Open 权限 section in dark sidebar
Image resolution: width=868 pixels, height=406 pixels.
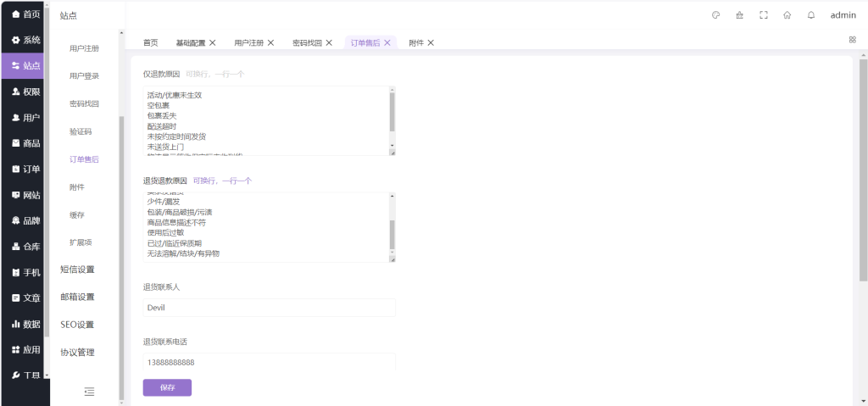[x=25, y=92]
